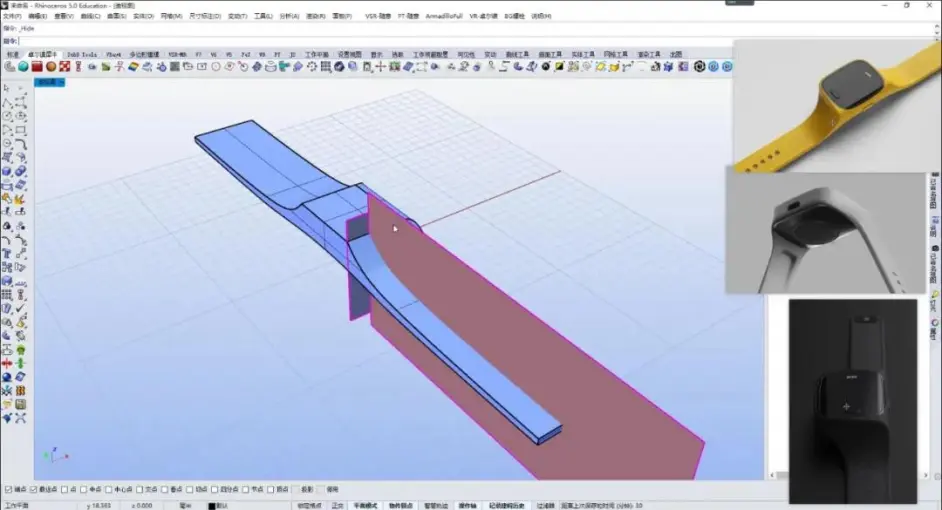Open the 曲线(C) menu
Screen dimensions: 942x510
coord(90,16)
